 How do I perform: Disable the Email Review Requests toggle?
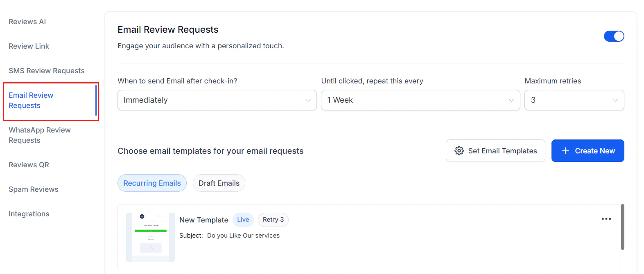[614, 36]
